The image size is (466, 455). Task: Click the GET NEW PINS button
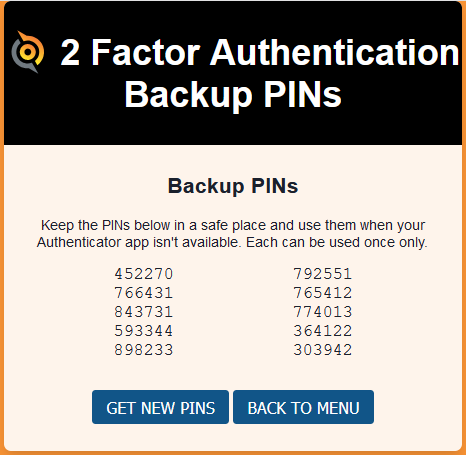point(160,407)
